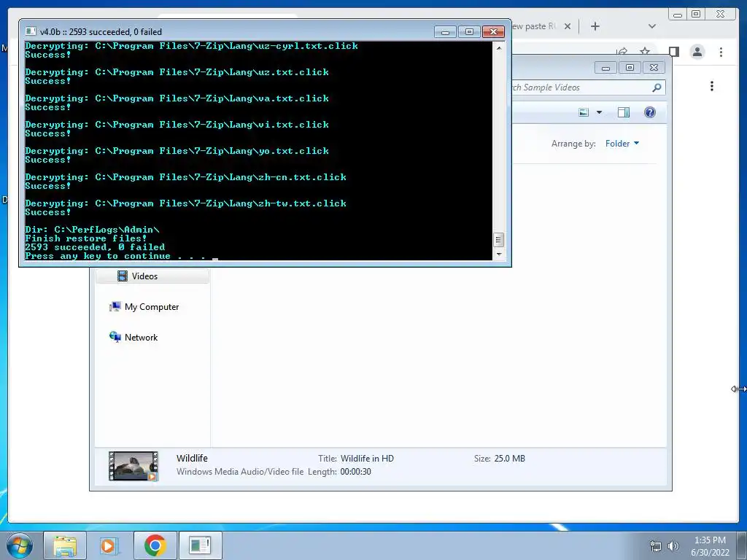
Task: Click the Search Sample Videos field
Action: [582, 87]
